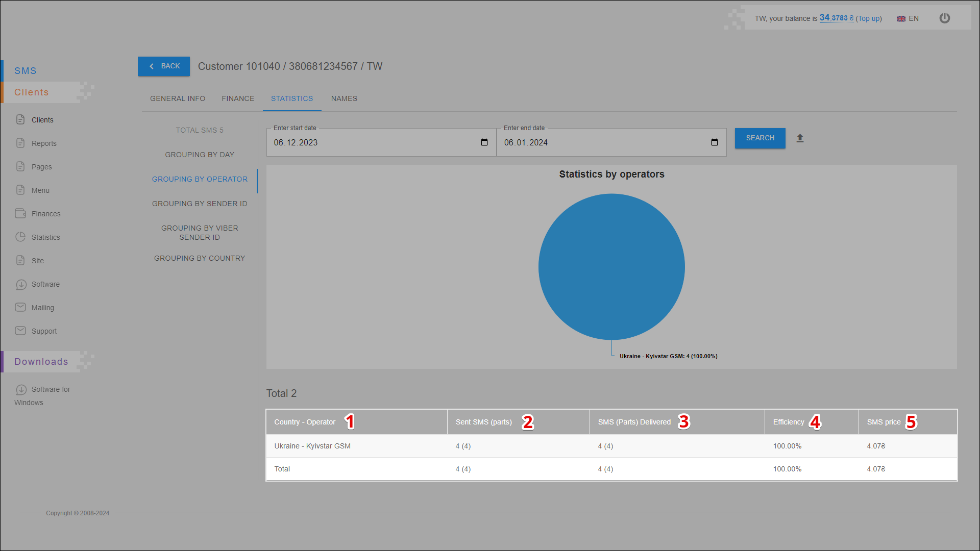The width and height of the screenshot is (980, 551).
Task: Click the power logout icon
Action: 944,18
